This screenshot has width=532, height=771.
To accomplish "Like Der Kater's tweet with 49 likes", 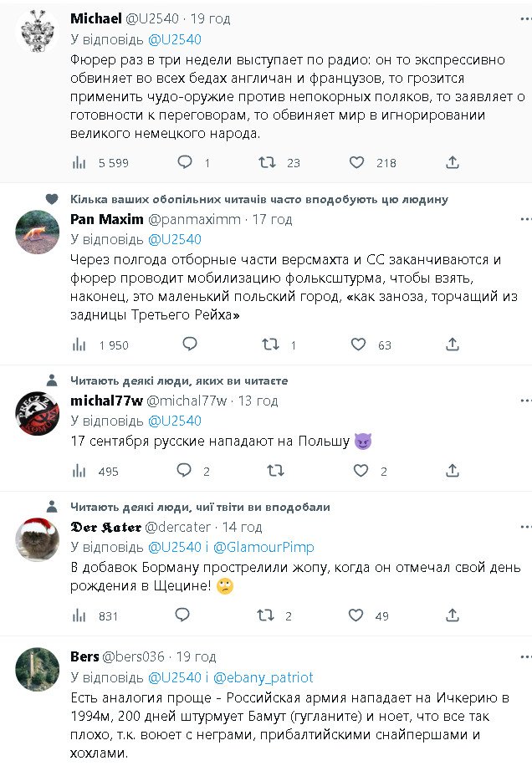I will [x=357, y=615].
